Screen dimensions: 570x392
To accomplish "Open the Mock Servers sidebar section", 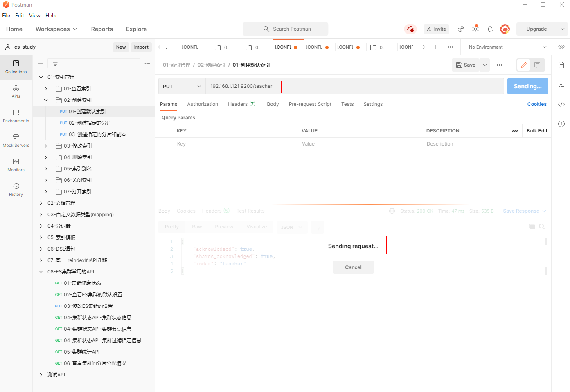I will [x=16, y=140].
